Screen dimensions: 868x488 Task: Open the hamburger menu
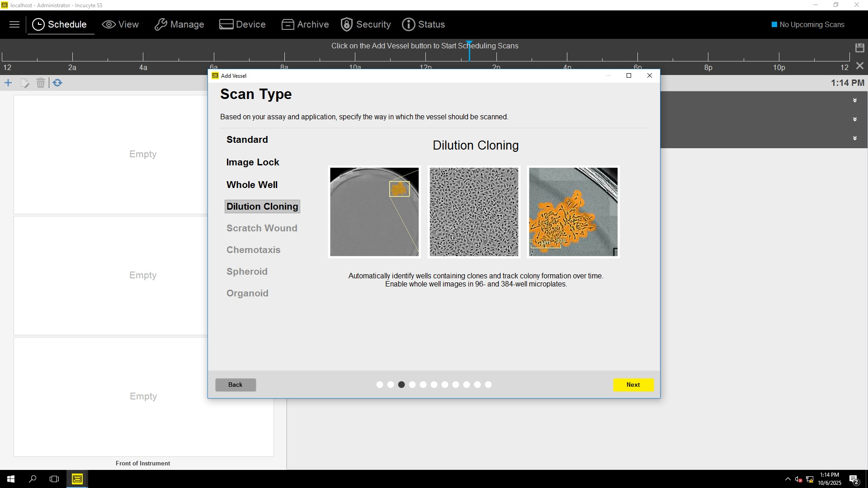(14, 24)
